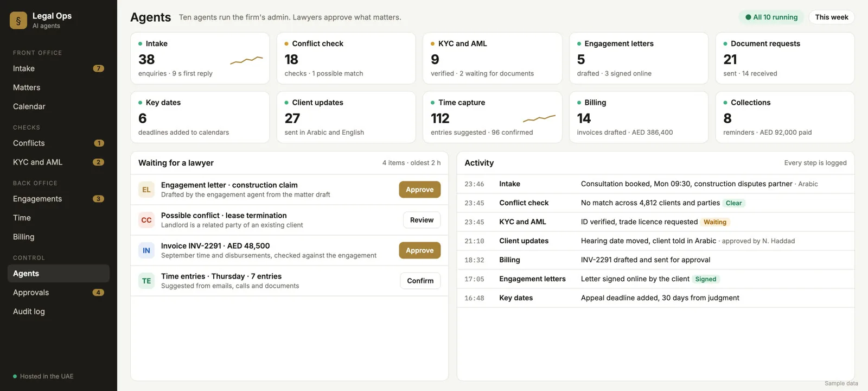This screenshot has width=868, height=391.
Task: Open the Intake agent card
Action: (200, 58)
